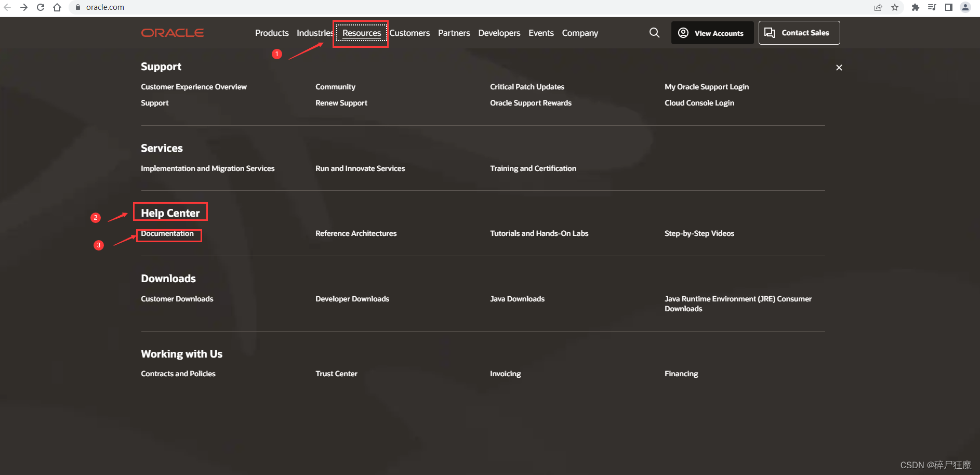
Task: Open Java Runtime Environment Consumer Downloads link
Action: point(738,304)
